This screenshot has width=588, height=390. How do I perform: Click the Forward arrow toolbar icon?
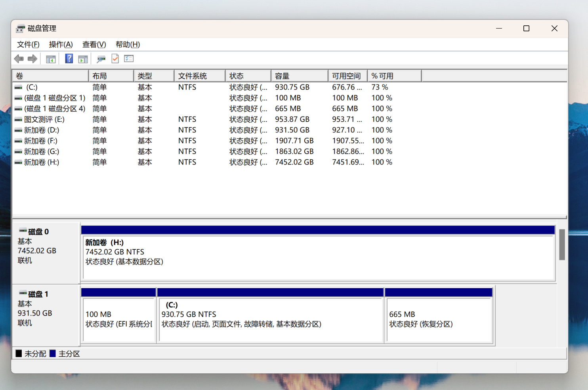point(32,59)
